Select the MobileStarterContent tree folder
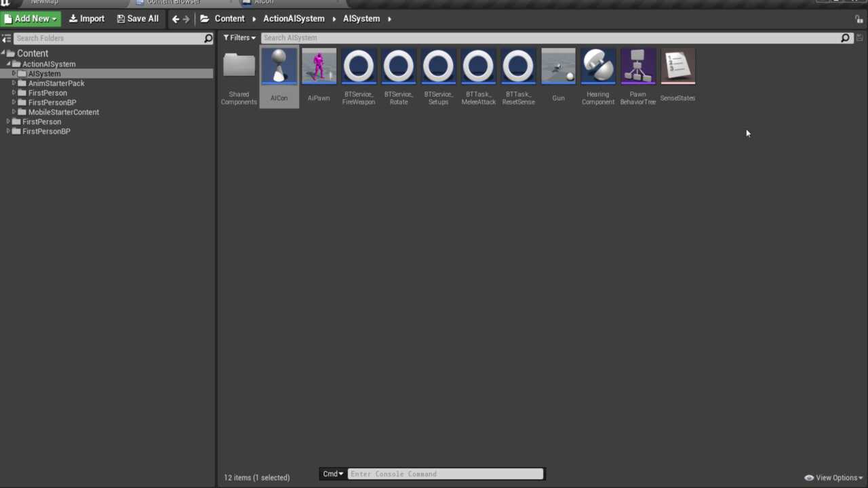Viewport: 868px width, 488px height. point(64,112)
